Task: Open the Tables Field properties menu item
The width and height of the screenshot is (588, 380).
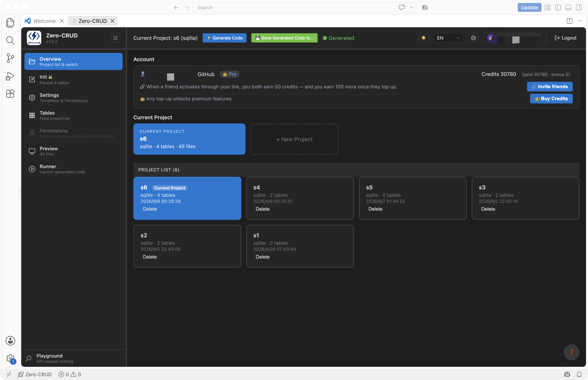Action: click(73, 115)
